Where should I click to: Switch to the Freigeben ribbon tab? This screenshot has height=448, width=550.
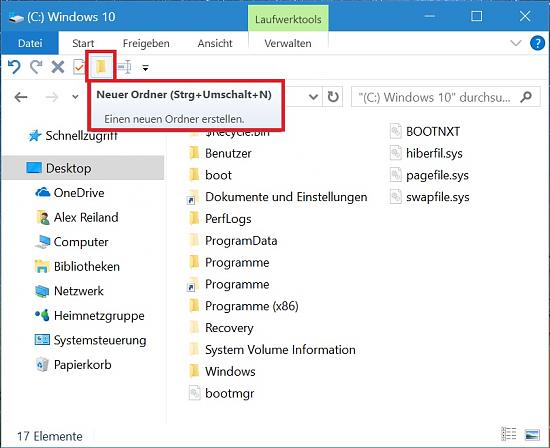(x=146, y=43)
